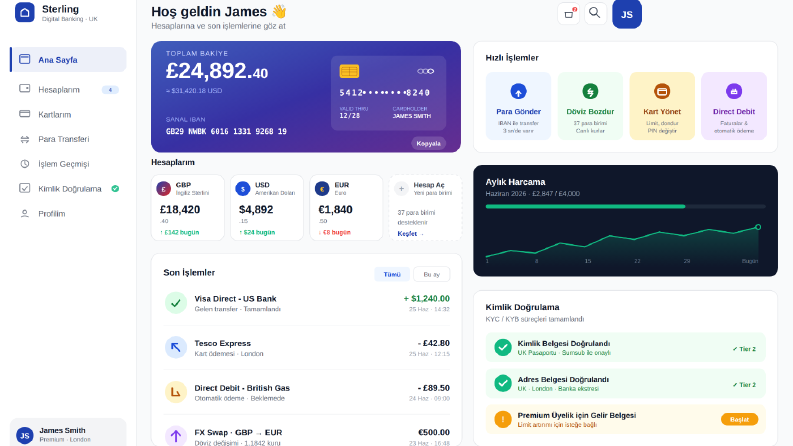Click the green check for Kimlik Belgesi Doğrulandı
Viewport: 793px width, 446px height.
503,347
